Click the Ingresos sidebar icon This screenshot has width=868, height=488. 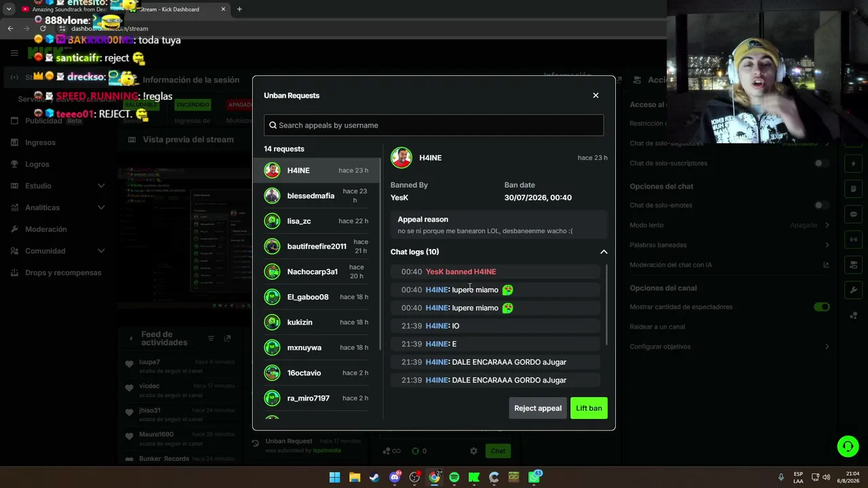[14, 142]
